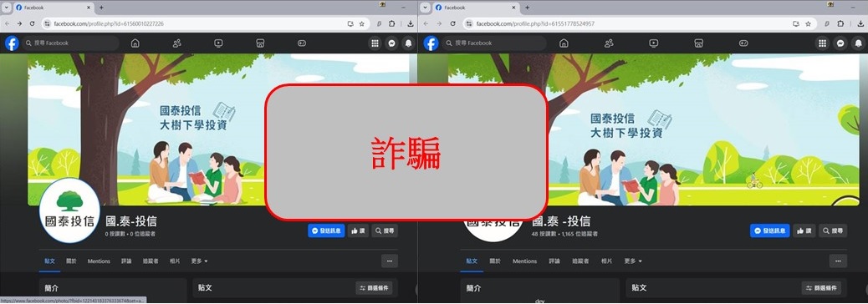The height and width of the screenshot is (304, 868).
Task: Bookmark page star in left browser
Action: (361, 23)
